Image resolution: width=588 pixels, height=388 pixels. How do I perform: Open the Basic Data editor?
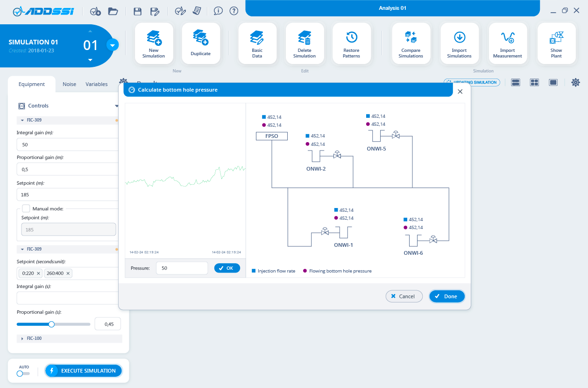coord(257,43)
